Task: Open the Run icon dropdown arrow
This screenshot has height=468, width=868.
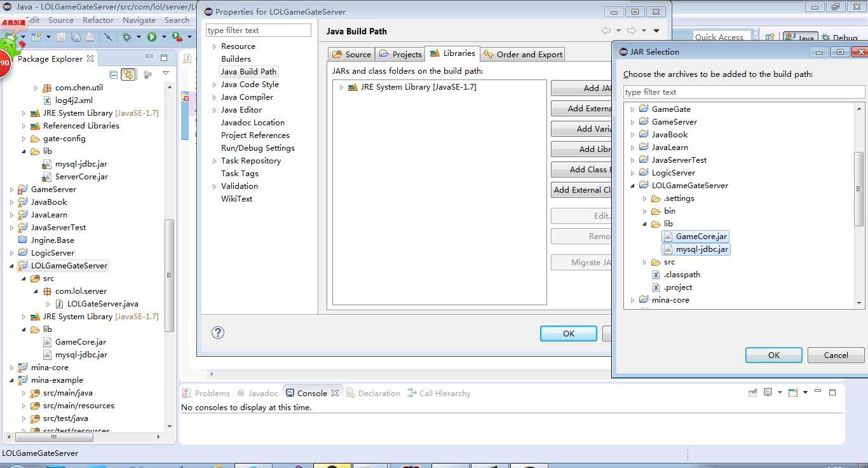Action: 163,38
